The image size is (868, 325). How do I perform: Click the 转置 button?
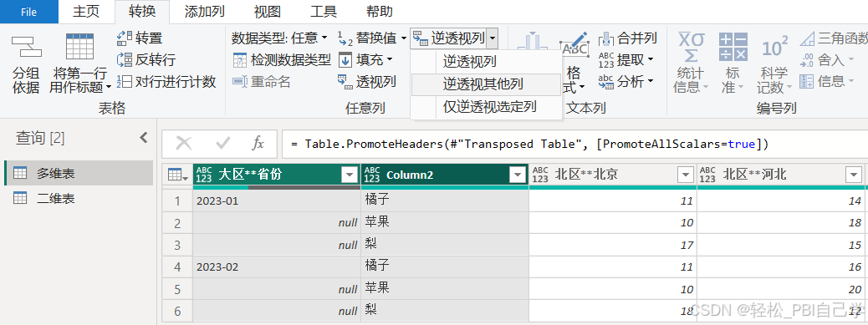[x=140, y=38]
